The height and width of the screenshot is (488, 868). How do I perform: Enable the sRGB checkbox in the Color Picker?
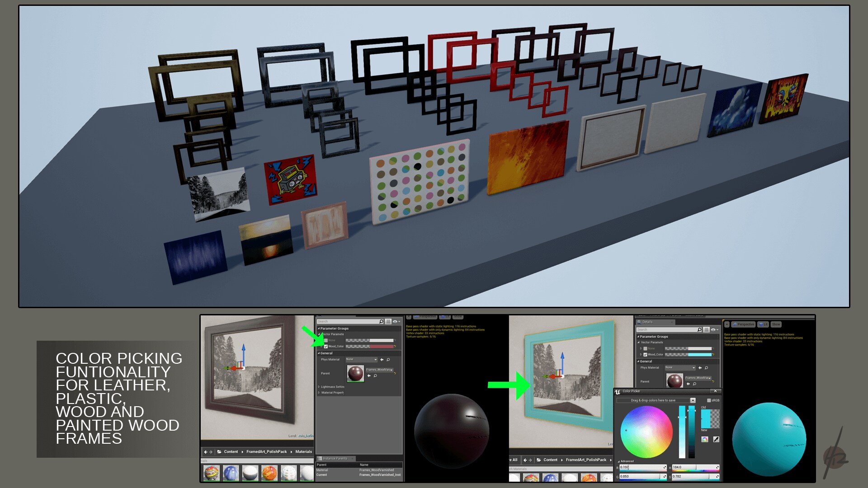(709, 400)
